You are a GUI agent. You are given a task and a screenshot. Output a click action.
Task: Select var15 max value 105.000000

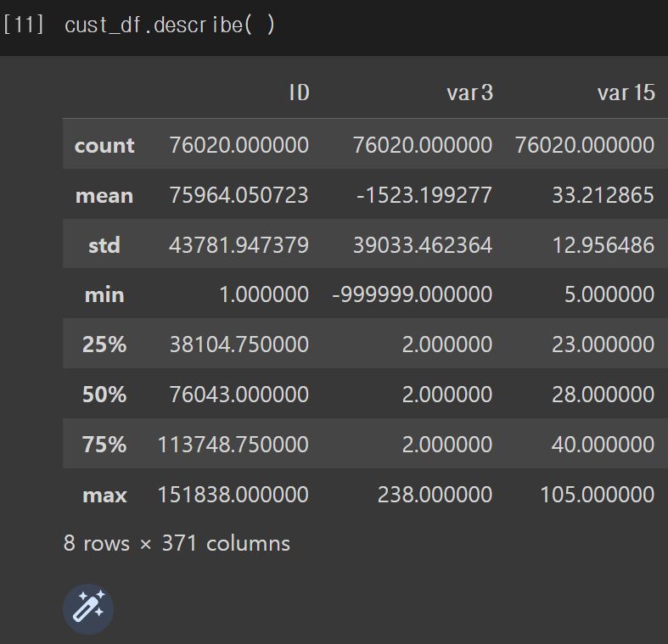pyautogui.click(x=598, y=495)
